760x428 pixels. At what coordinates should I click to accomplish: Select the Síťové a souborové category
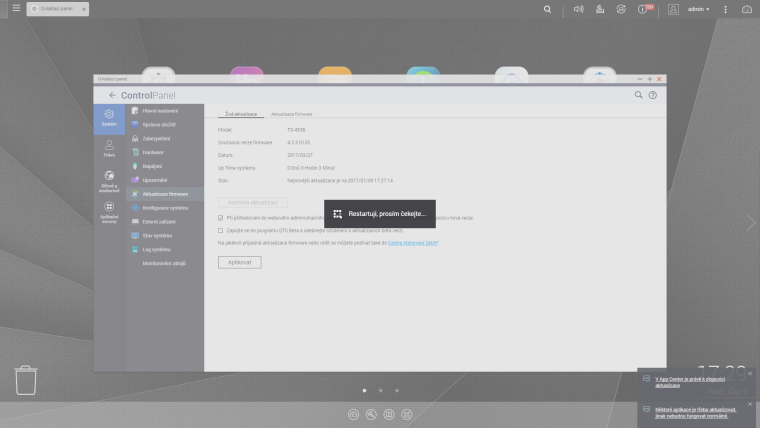109,181
